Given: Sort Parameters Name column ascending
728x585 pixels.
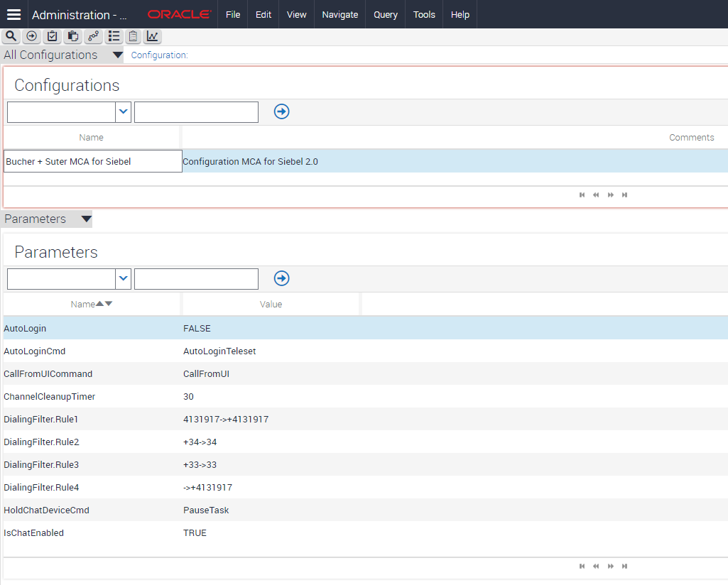Looking at the screenshot, I should (x=99, y=303).
